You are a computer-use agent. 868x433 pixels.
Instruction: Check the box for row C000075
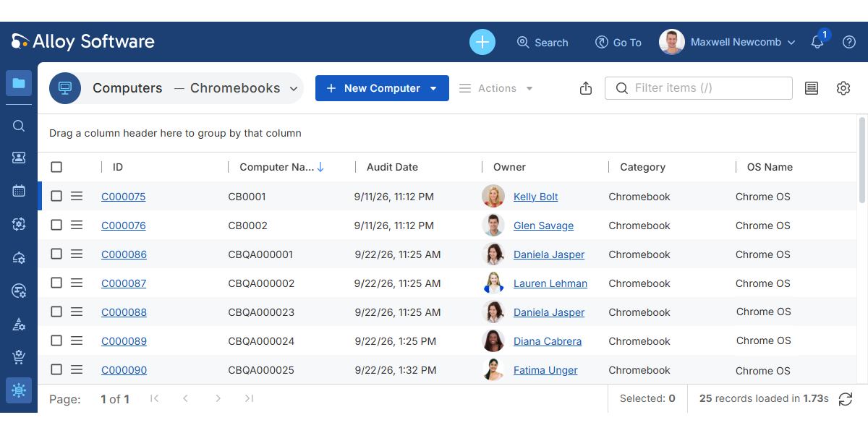point(56,196)
